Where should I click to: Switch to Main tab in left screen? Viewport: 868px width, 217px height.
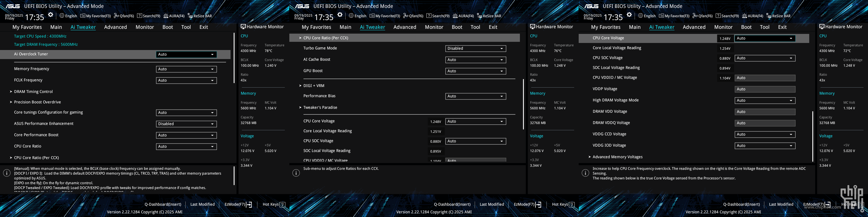56,27
